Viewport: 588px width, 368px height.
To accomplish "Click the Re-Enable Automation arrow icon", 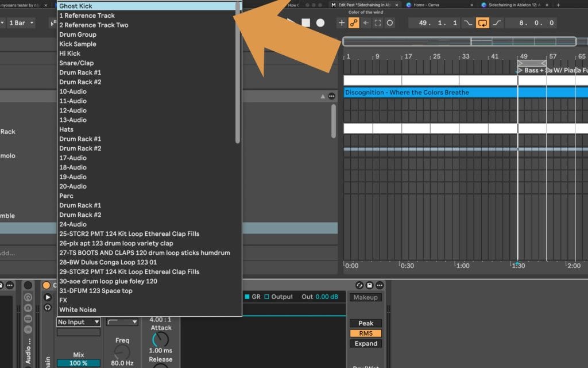I will tap(366, 23).
